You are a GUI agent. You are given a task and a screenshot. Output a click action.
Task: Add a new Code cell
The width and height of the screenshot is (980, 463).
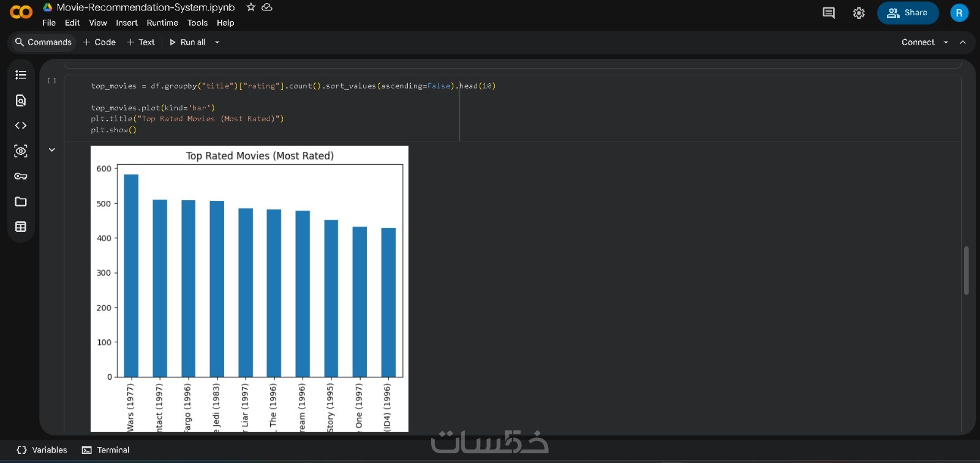coord(99,42)
